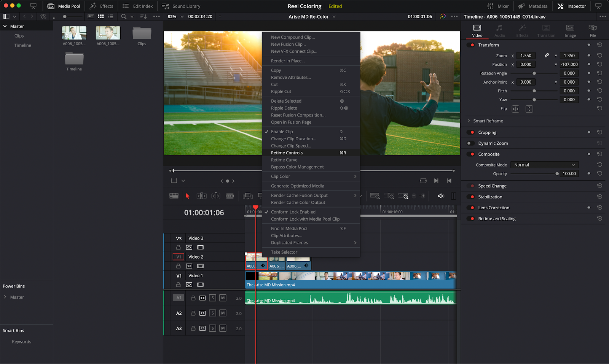Image resolution: width=609 pixels, height=364 pixels.
Task: Open the viewer overlay mode dropdown arrow
Action: (x=183, y=181)
